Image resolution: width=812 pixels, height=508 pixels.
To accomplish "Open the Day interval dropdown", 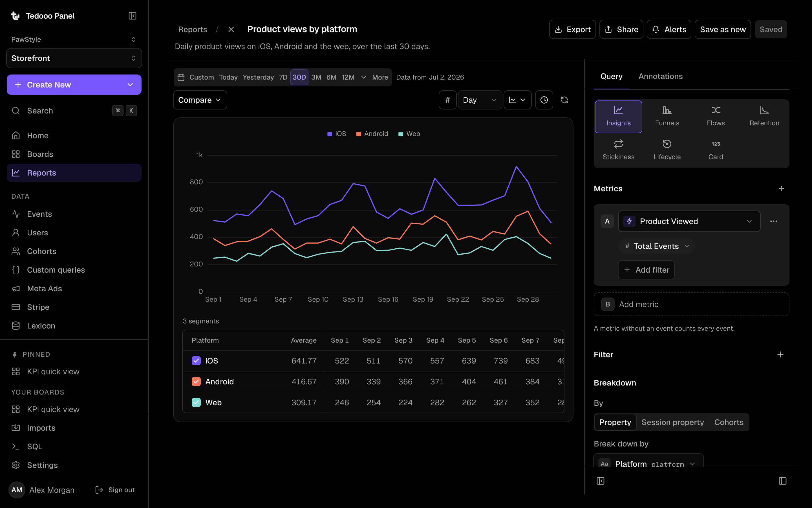I will coord(480,100).
